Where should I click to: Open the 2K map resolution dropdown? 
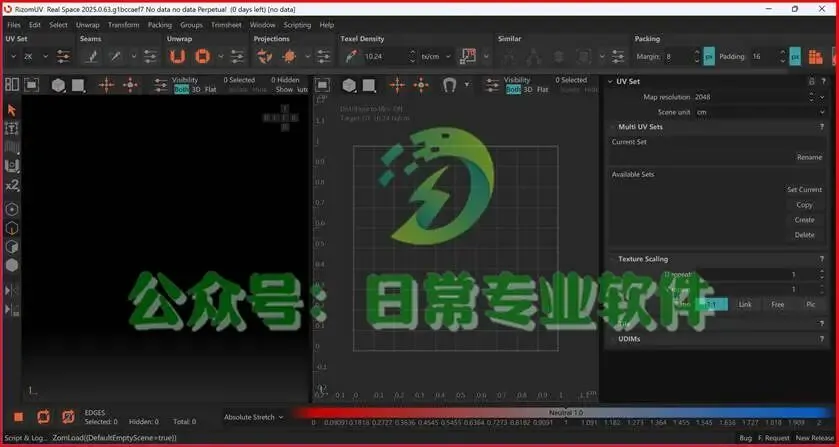(36, 56)
